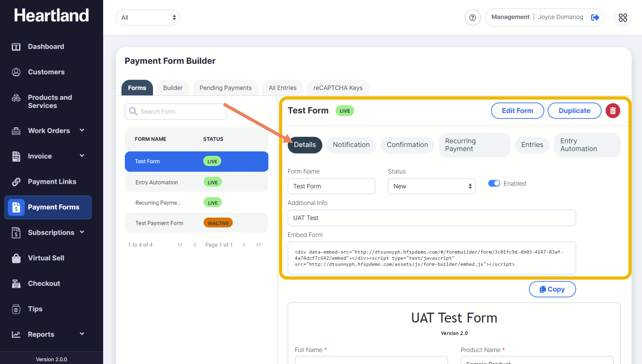Click the Duplicate button
This screenshot has width=642, height=364.
(x=574, y=111)
